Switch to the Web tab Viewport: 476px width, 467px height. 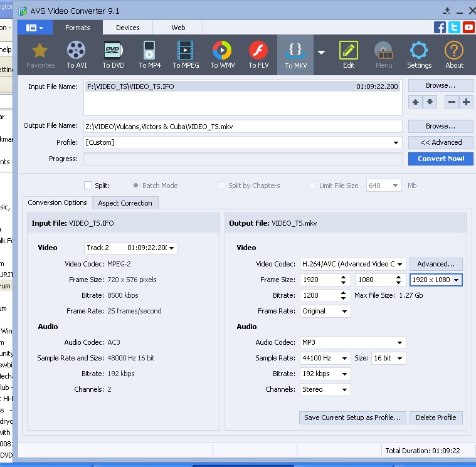(x=178, y=28)
